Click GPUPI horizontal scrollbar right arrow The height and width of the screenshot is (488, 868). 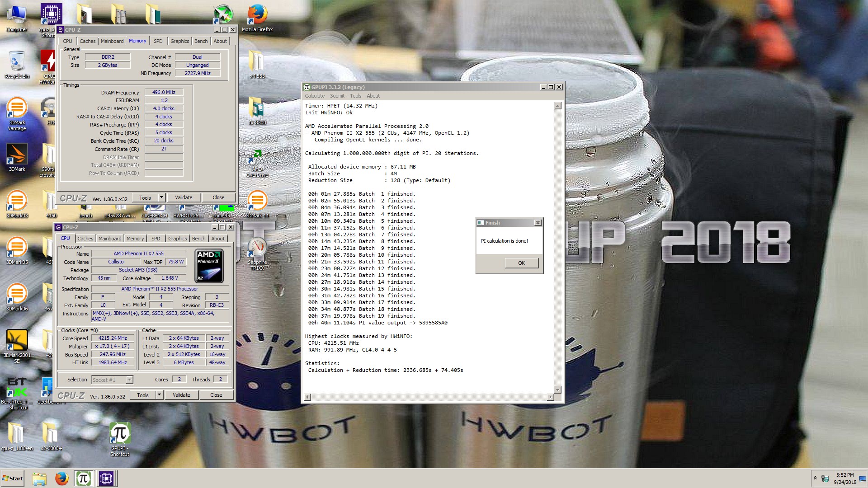click(x=550, y=397)
